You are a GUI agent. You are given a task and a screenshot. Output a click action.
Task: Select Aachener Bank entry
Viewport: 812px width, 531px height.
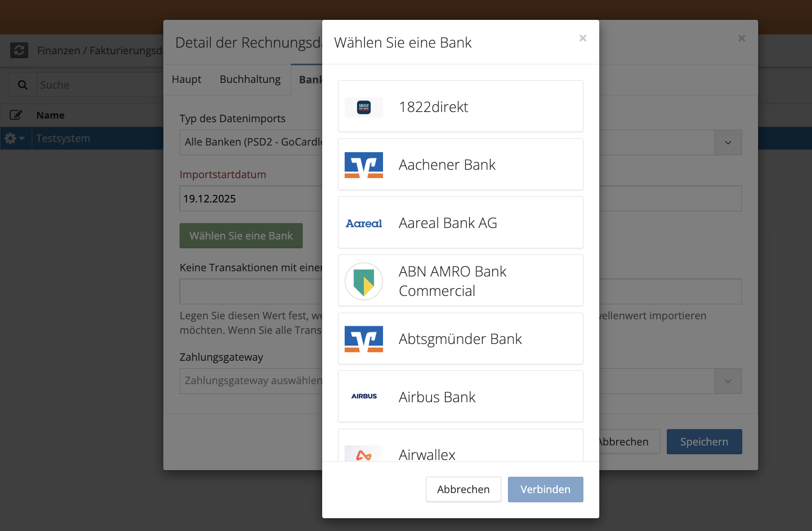(461, 165)
